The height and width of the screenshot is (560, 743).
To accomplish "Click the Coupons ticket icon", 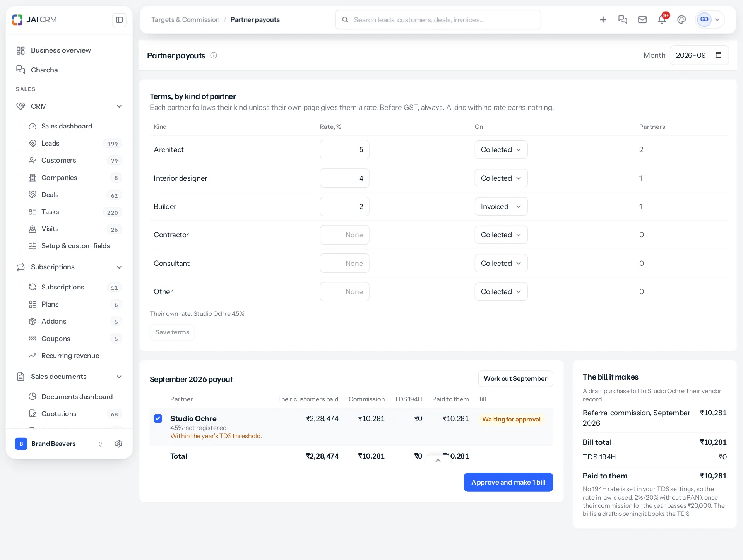I will pos(33,339).
